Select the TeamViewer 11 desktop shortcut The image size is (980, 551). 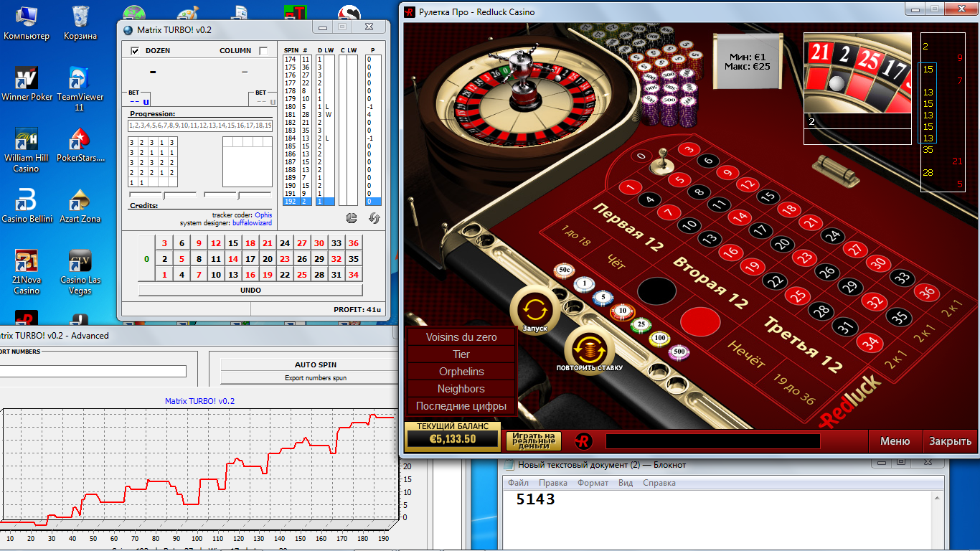(80, 88)
